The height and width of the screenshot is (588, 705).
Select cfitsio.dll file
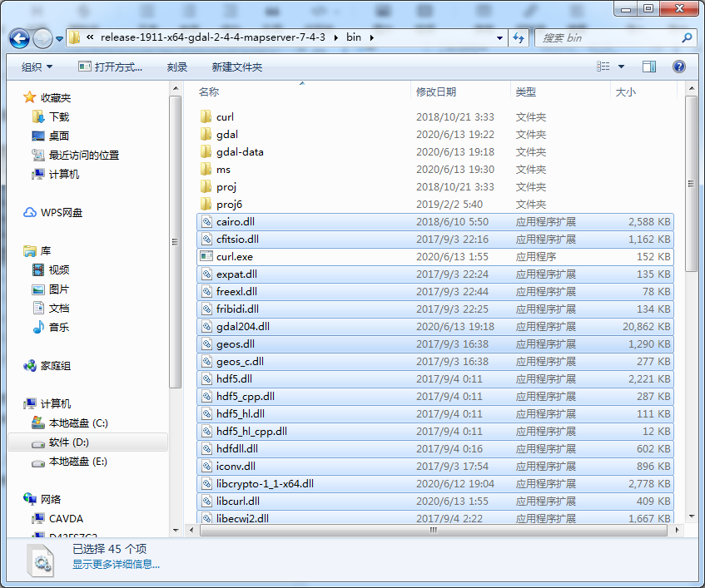pos(435,239)
